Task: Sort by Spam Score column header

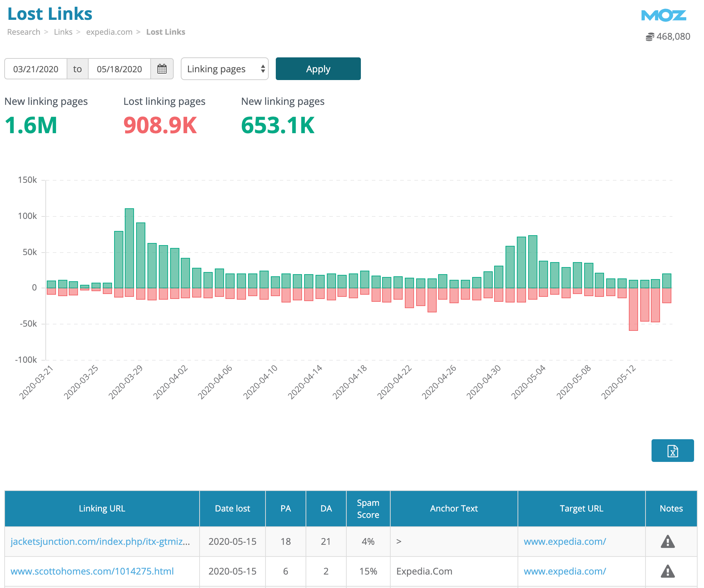Action: point(368,508)
